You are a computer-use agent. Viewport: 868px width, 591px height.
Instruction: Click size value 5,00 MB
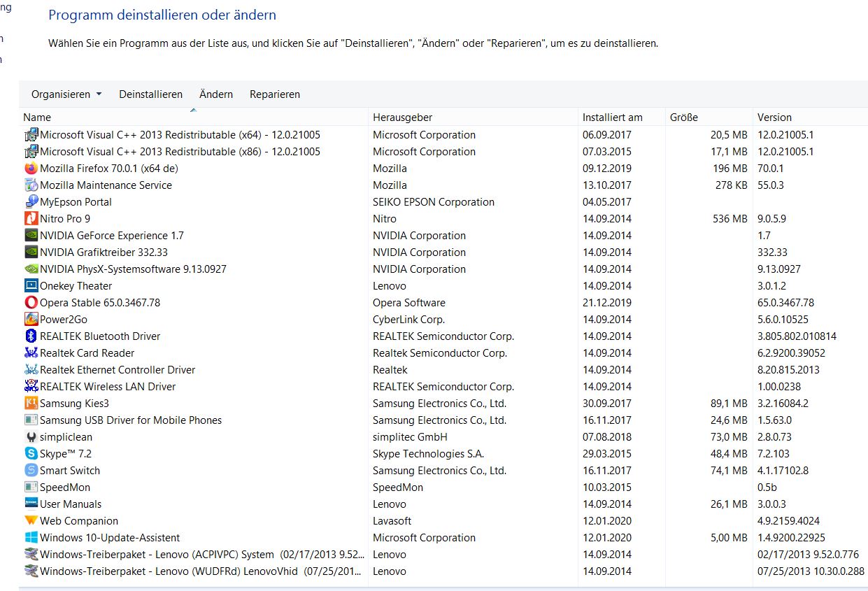click(727, 537)
